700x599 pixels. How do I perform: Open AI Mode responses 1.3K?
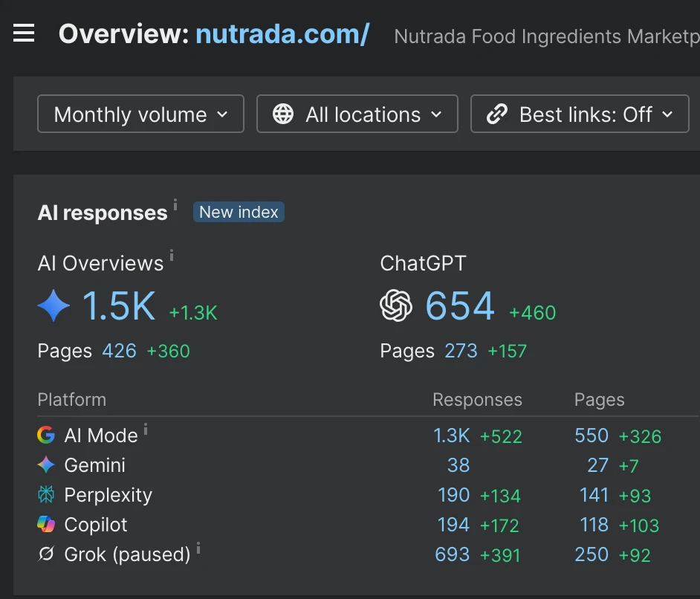tap(452, 436)
